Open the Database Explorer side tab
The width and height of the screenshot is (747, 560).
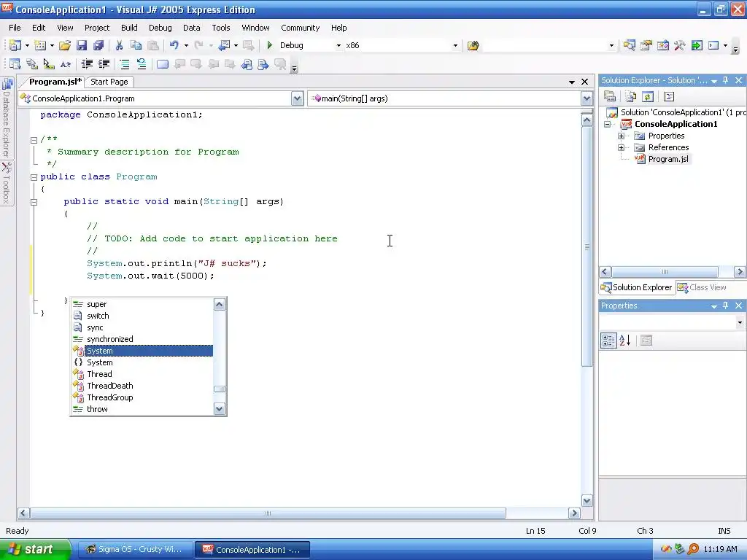[7, 117]
